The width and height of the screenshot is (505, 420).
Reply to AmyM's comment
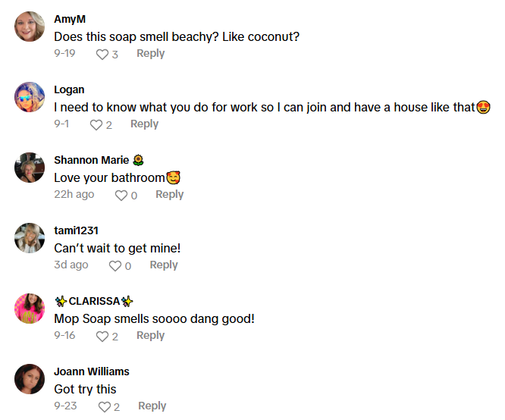tap(150, 54)
